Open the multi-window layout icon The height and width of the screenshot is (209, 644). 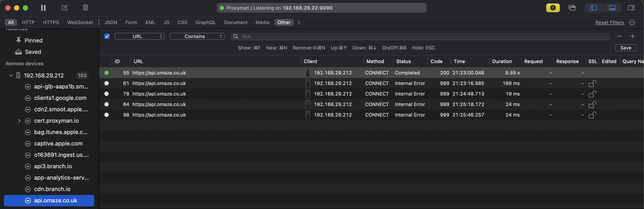[x=572, y=8]
